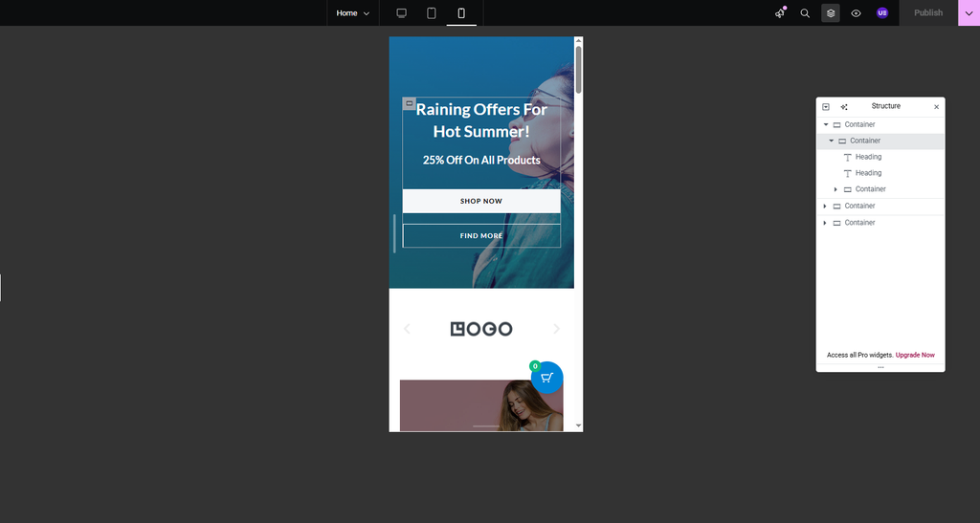Open the pink save options arrow
Viewport: 980px width, 523px height.
point(969,13)
